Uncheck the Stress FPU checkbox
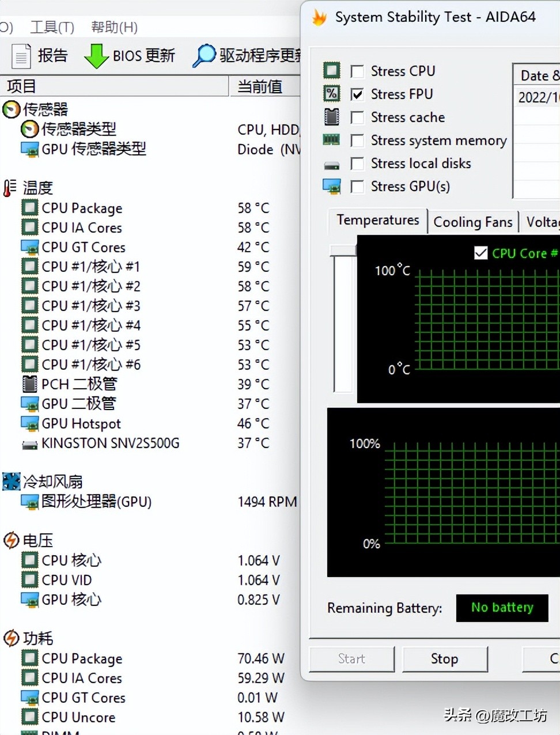The height and width of the screenshot is (735, 560). [357, 94]
